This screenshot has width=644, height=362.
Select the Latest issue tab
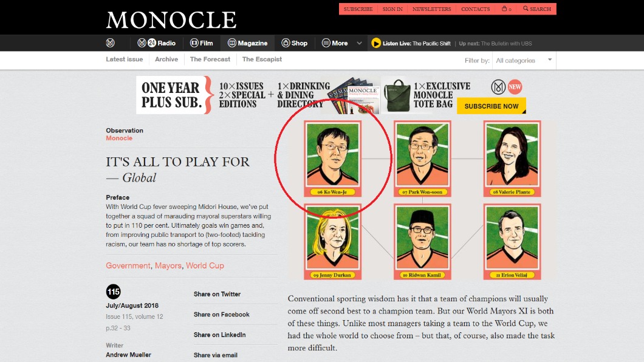(125, 59)
